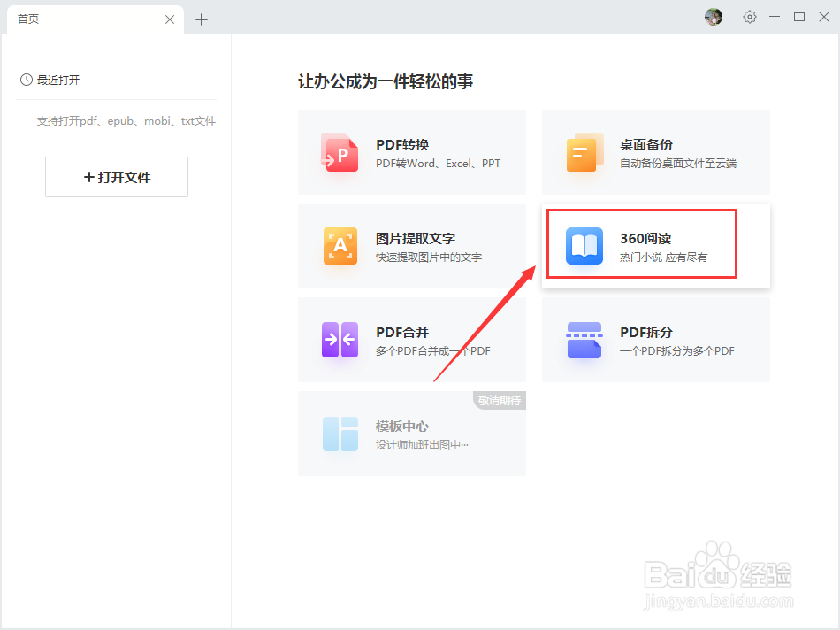
Task: Add a new tab with plus icon
Action: point(202,19)
